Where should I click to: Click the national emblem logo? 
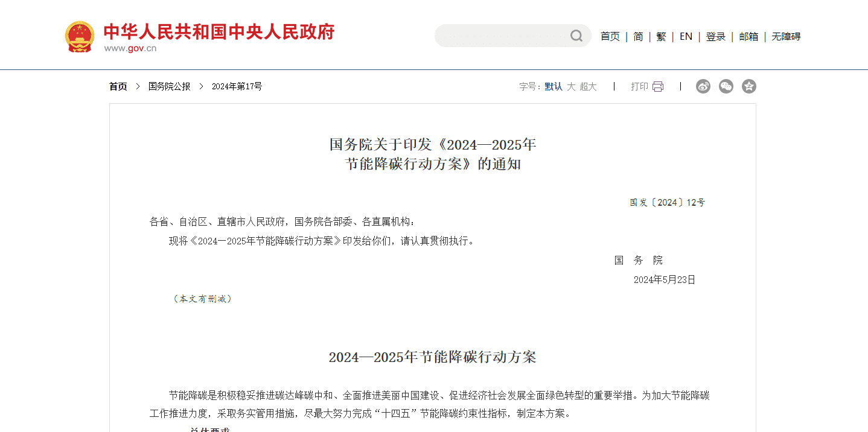coord(80,37)
